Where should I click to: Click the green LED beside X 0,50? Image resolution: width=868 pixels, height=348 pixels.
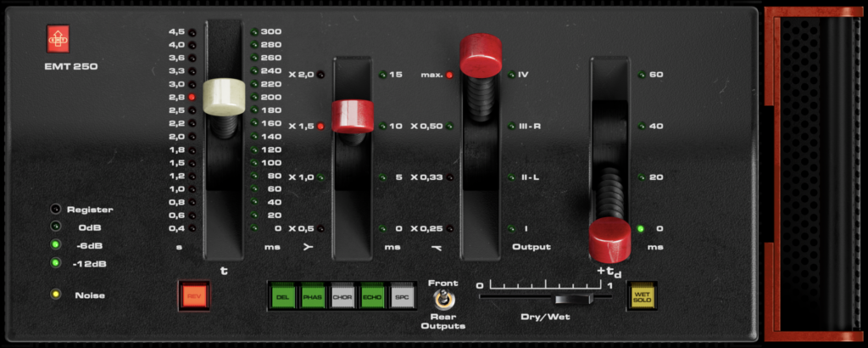pos(449,126)
